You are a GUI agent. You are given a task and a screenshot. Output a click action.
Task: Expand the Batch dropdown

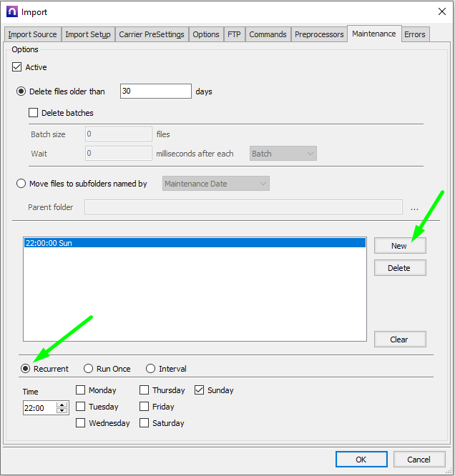pos(283,154)
